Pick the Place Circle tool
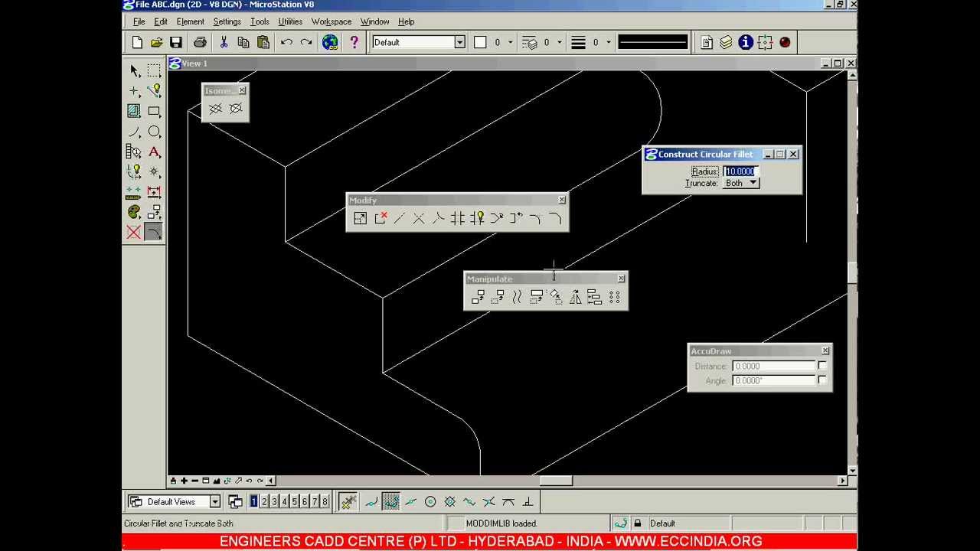The height and width of the screenshot is (551, 980). pos(154,132)
